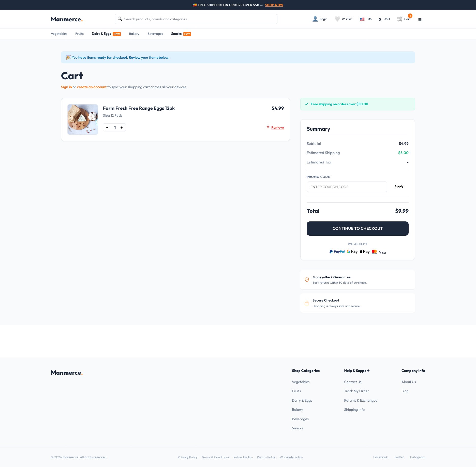Open Shipping Info link
Image resolution: width=476 pixels, height=467 pixels.
(354, 410)
